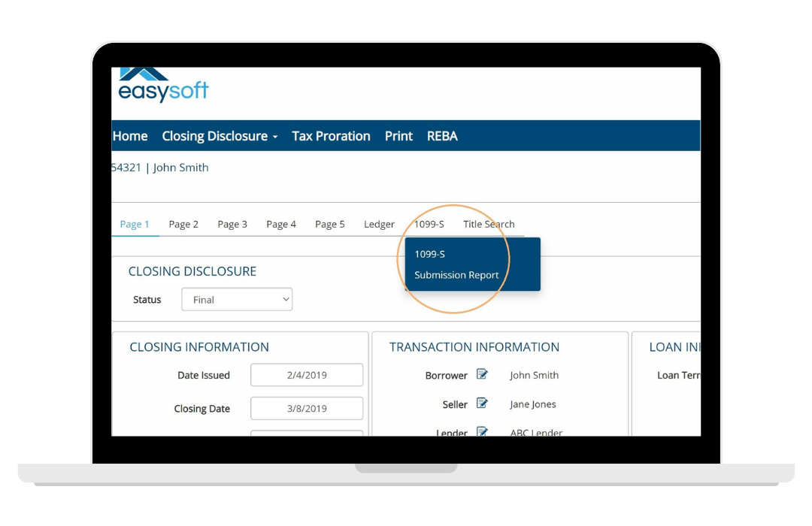Click the REBA menu item
This screenshot has width=812, height=526.
point(442,136)
